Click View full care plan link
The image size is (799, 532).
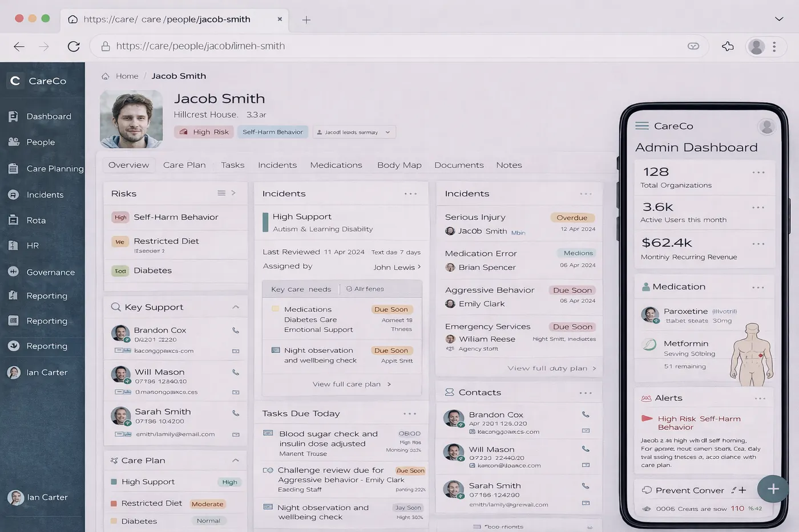point(351,384)
